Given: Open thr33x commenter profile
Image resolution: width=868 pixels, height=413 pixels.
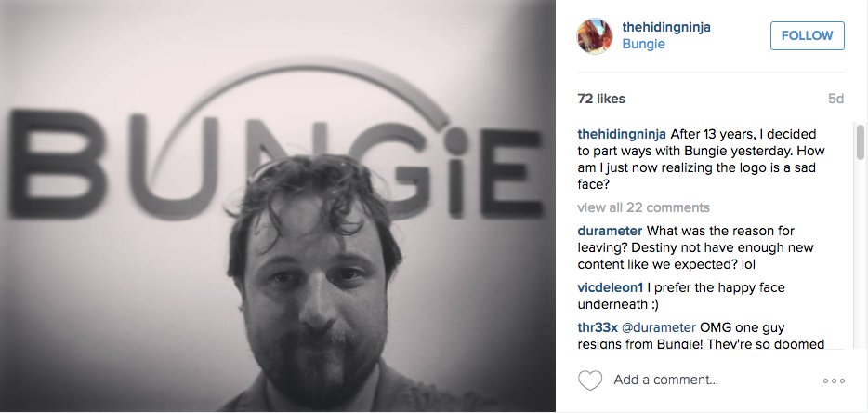Looking at the screenshot, I should coord(598,327).
